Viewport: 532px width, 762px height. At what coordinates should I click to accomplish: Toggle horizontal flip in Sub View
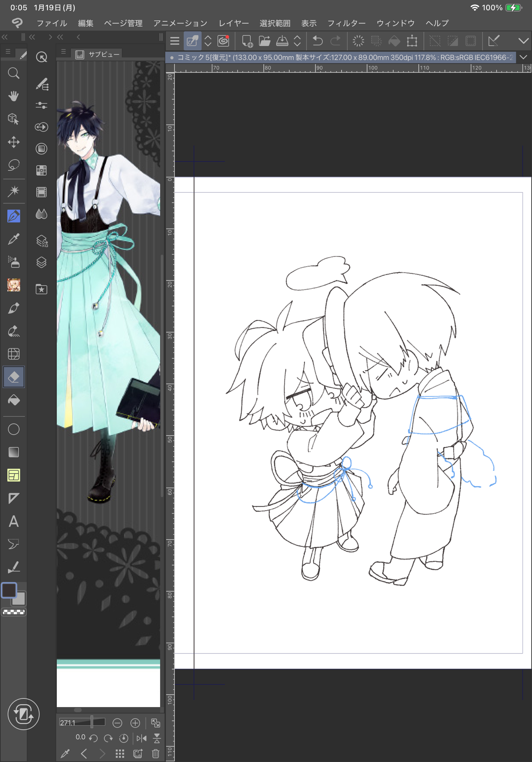pos(141,738)
